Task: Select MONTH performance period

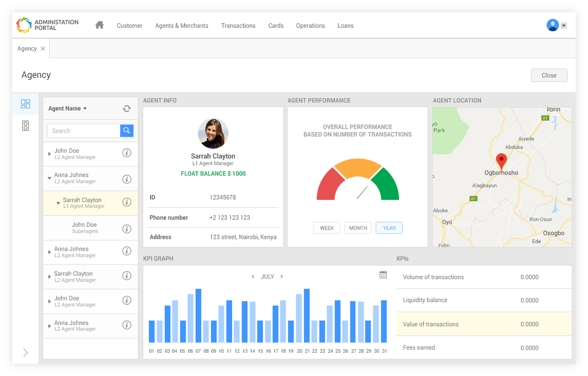Action: click(x=358, y=228)
